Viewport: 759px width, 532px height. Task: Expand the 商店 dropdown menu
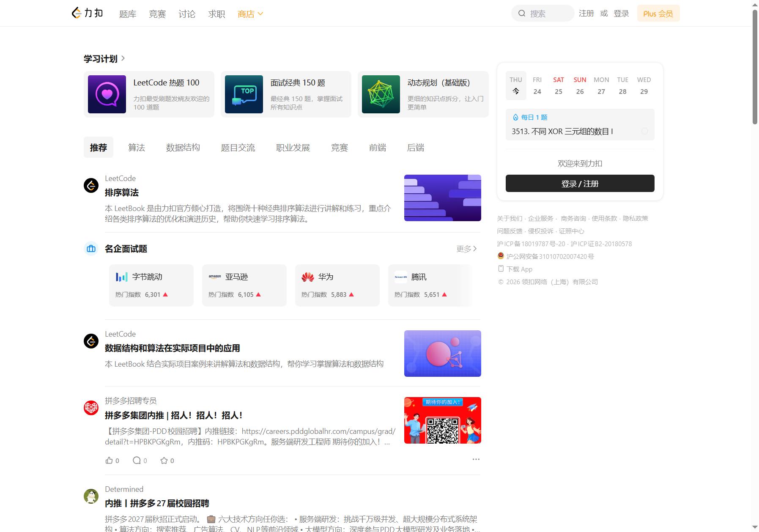pos(250,14)
